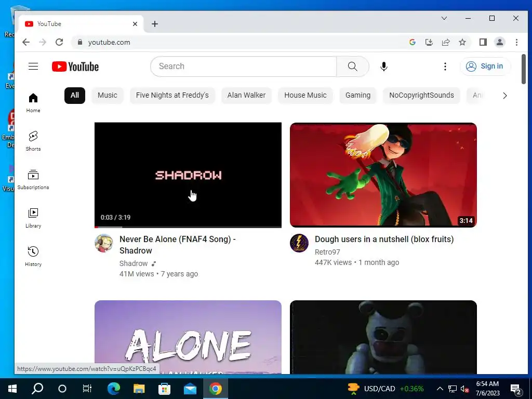Open the Windows Start menu
The width and height of the screenshot is (532, 399).
click(x=12, y=389)
